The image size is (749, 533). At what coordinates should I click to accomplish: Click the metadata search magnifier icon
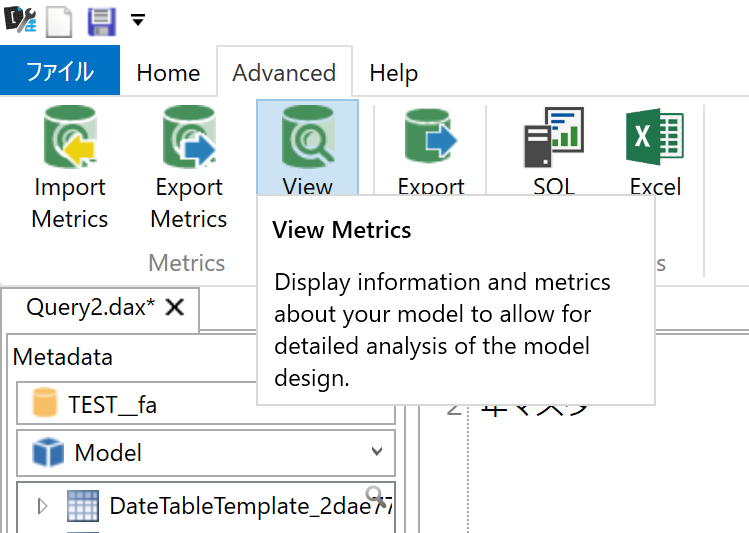376,497
